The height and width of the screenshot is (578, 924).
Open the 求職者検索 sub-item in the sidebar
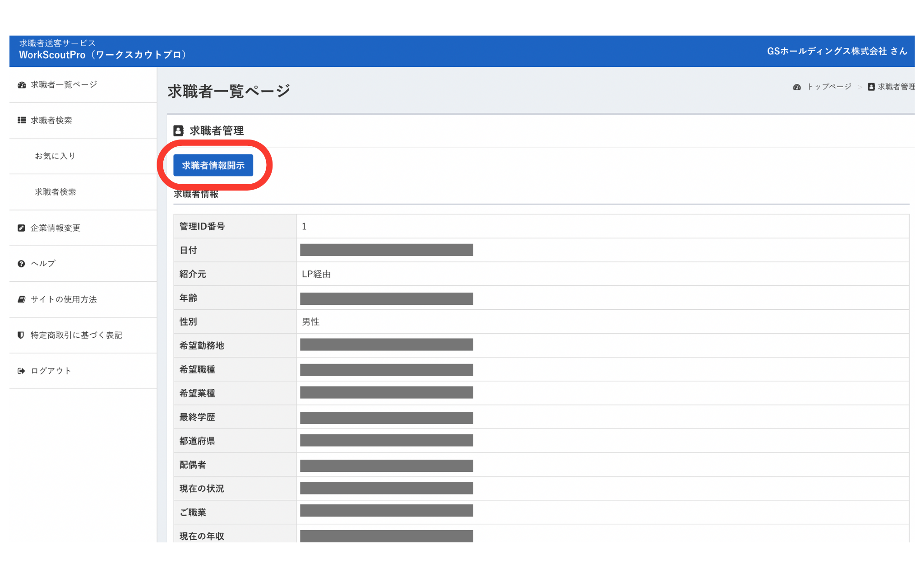click(x=55, y=192)
